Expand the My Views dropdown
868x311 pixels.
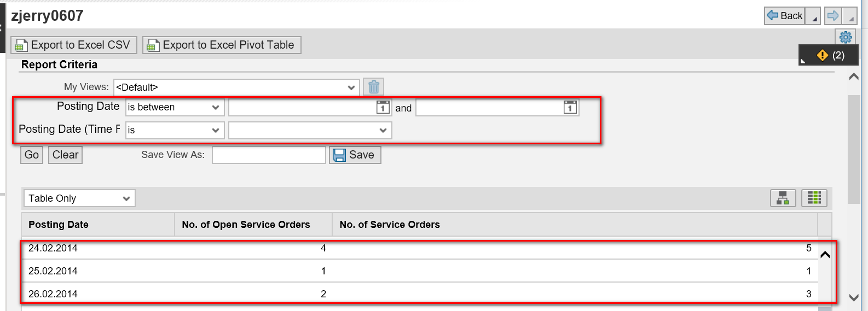(x=236, y=87)
